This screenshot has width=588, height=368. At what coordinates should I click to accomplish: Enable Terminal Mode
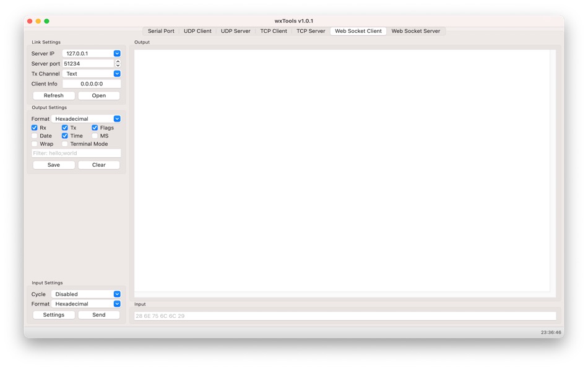[x=64, y=144]
